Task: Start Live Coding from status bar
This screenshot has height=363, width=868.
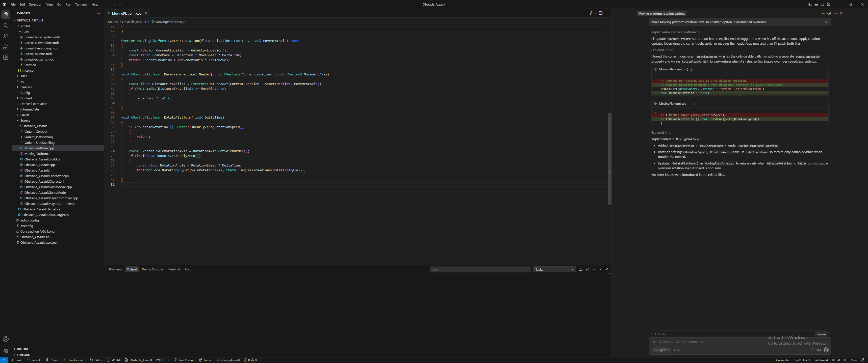Action: click(184, 360)
